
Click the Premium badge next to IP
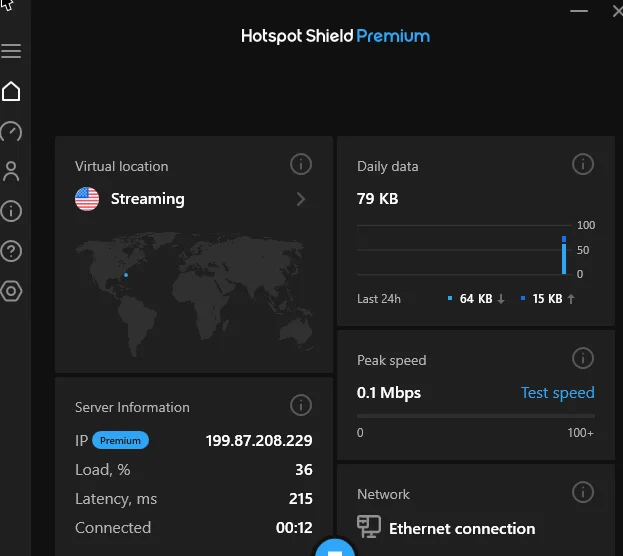click(x=120, y=440)
